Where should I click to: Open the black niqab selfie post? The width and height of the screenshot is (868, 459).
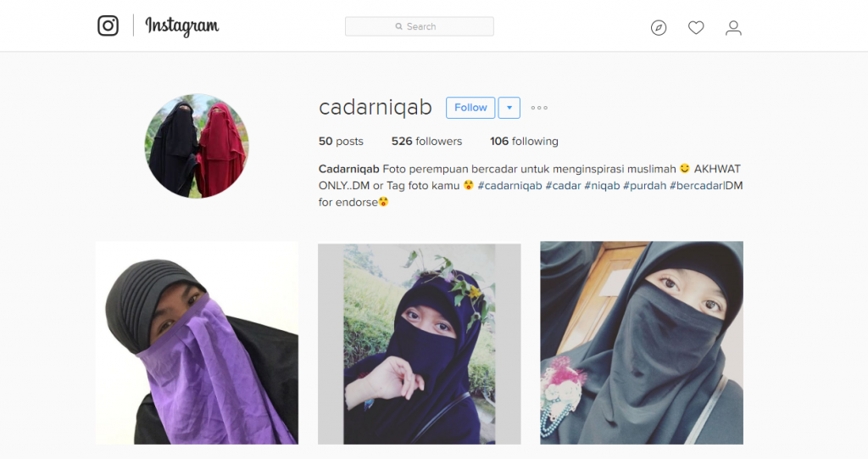point(642,343)
